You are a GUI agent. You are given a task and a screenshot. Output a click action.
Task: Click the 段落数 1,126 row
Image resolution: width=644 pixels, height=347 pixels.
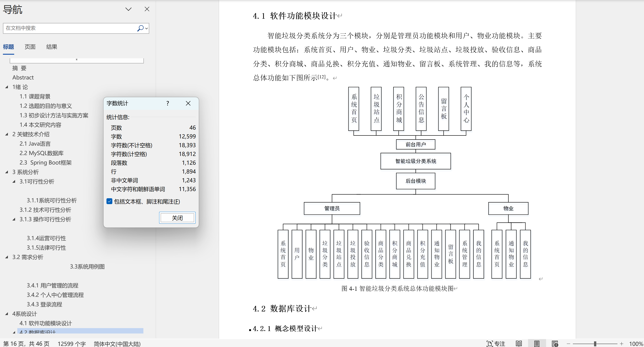153,163
